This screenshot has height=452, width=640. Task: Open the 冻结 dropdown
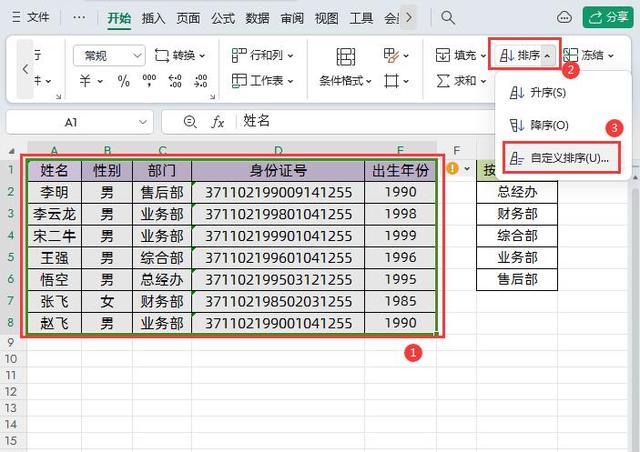(589, 55)
